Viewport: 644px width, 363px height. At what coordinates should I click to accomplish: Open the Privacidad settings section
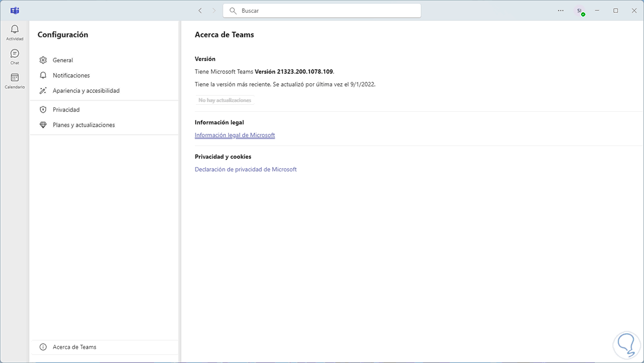coord(104,110)
